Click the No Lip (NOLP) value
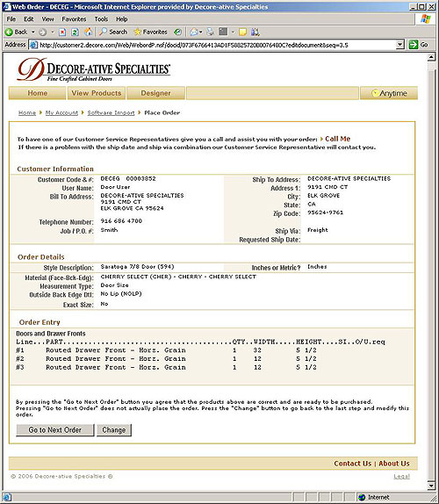Screen dimensions: 439x504 121,294
